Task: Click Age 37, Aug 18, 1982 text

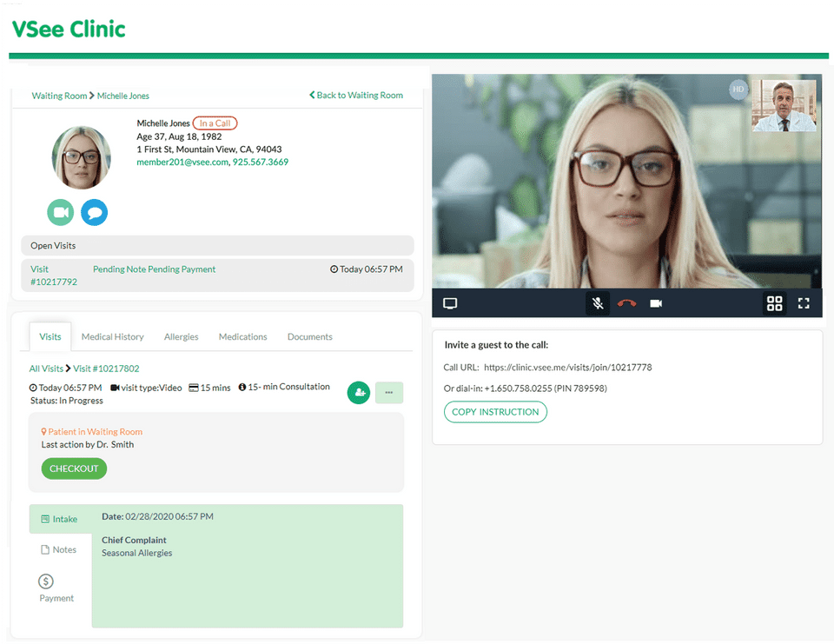Action: tap(179, 136)
